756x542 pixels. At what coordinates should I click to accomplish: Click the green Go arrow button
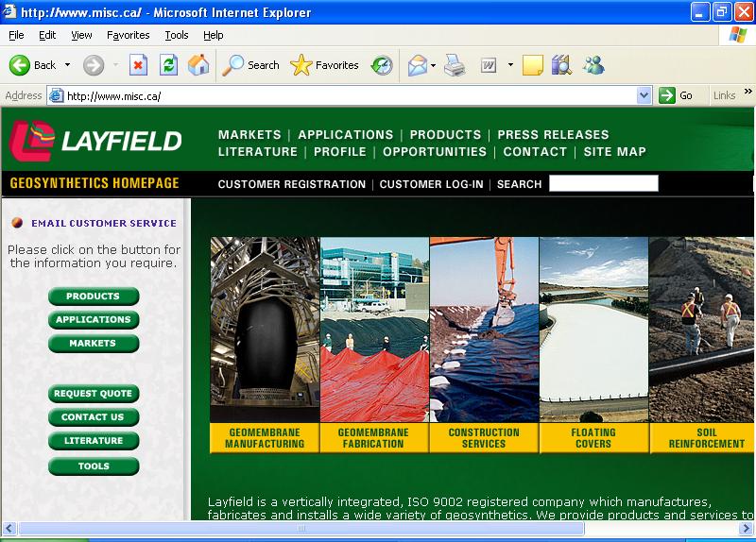[667, 95]
